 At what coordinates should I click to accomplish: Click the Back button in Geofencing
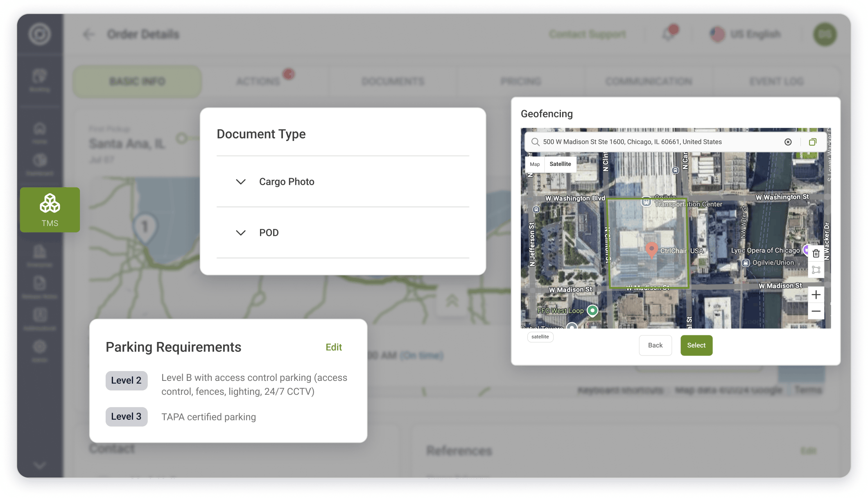coord(655,345)
